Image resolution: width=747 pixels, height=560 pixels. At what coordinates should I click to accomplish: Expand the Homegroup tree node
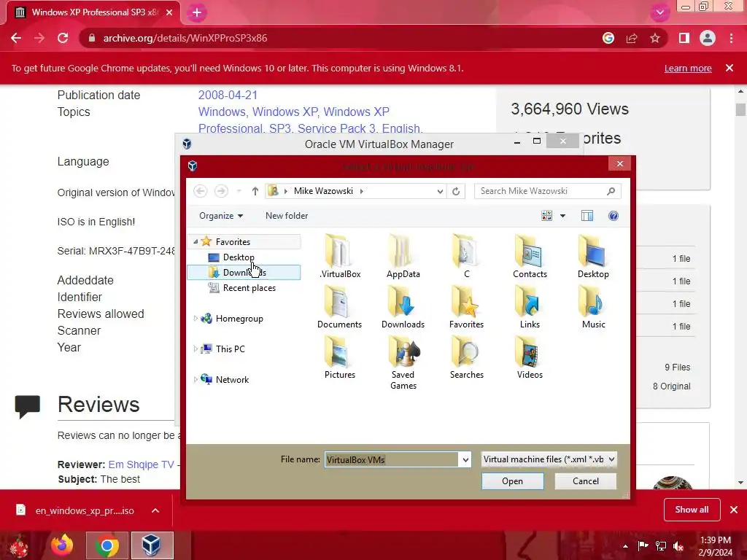click(196, 319)
